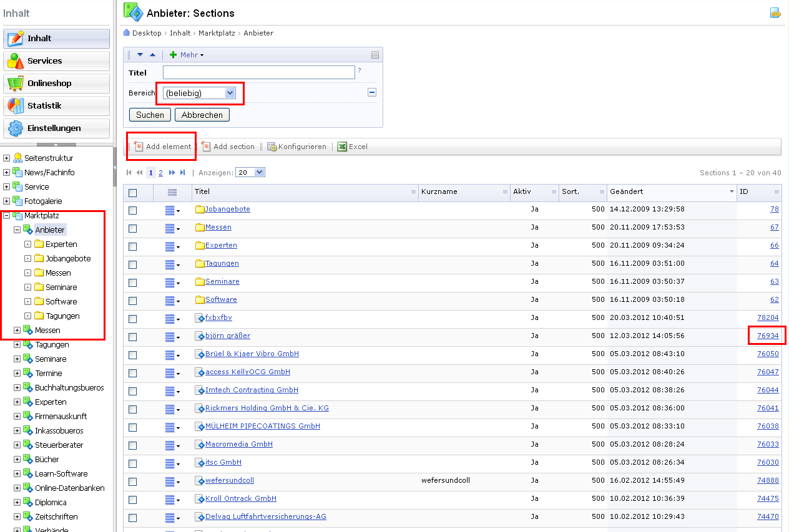Click the Titel search input field
The width and height of the screenshot is (789, 532).
pos(258,72)
